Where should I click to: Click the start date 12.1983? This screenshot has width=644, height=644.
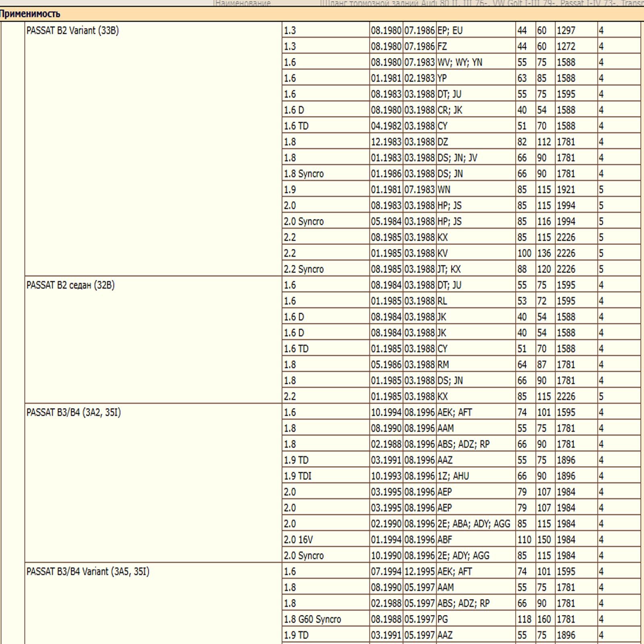386,142
